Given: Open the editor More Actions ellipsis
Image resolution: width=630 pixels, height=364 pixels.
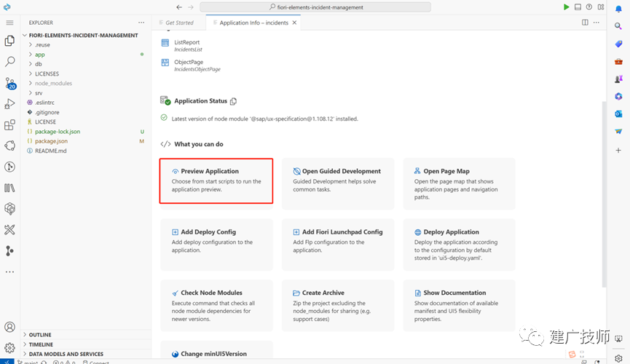Looking at the screenshot, I should coord(596,23).
